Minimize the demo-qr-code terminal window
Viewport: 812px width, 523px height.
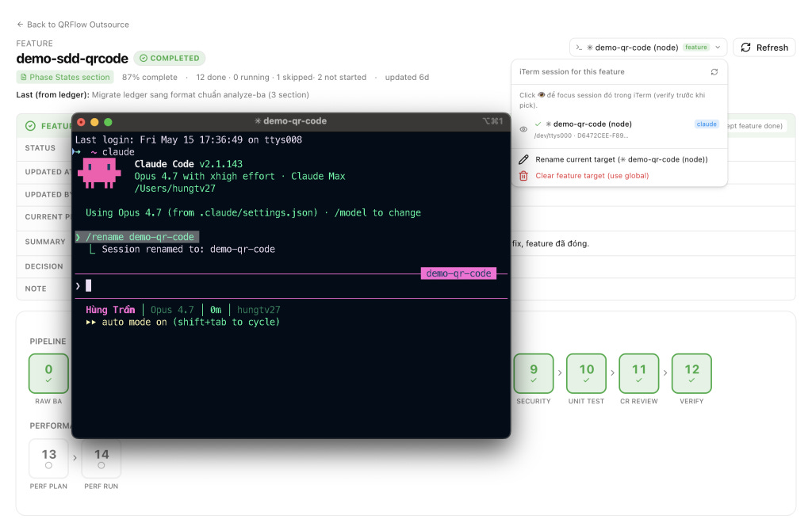pos(94,122)
